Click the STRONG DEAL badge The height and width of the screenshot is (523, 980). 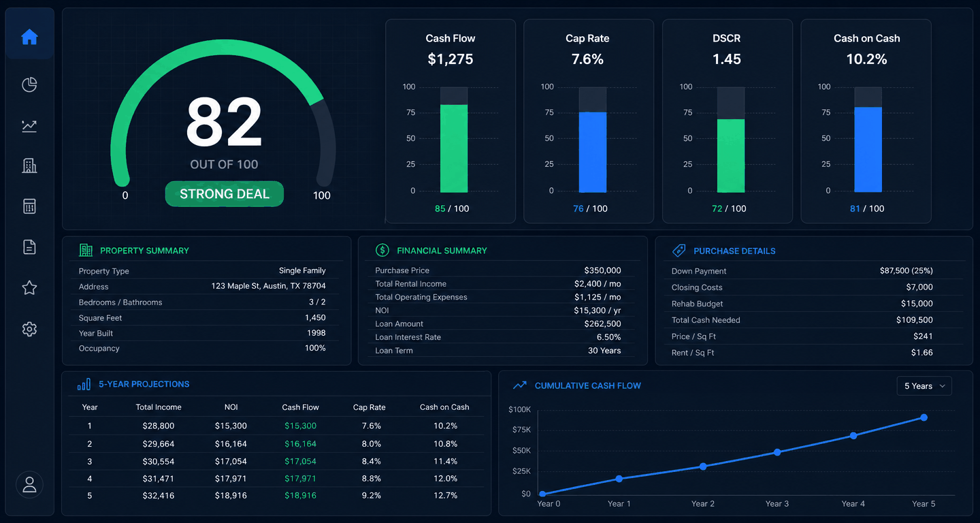[x=225, y=194]
